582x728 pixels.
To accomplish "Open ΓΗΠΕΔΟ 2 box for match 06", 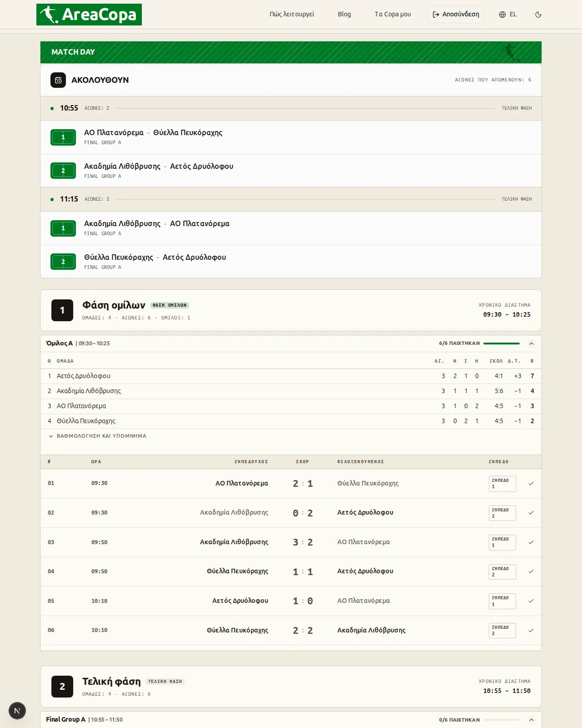I will (502, 631).
